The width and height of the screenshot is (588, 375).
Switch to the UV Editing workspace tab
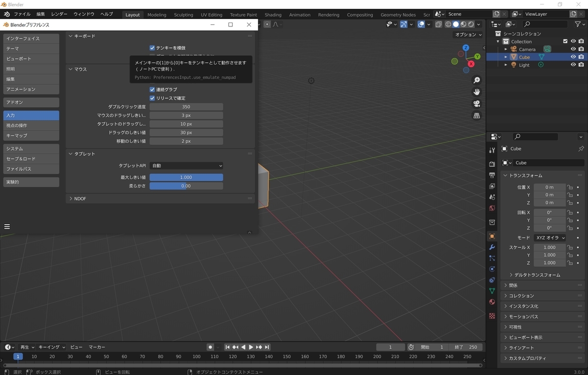coord(211,15)
